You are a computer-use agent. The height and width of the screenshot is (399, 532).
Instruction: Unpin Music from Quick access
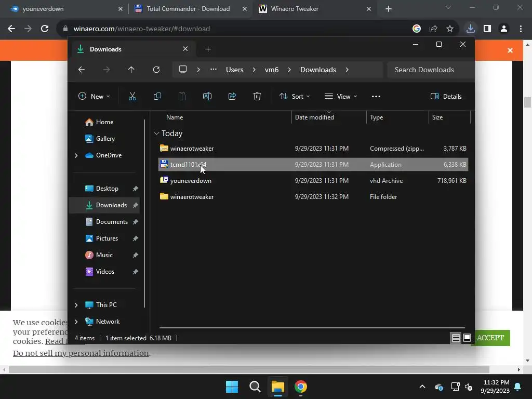(136, 255)
